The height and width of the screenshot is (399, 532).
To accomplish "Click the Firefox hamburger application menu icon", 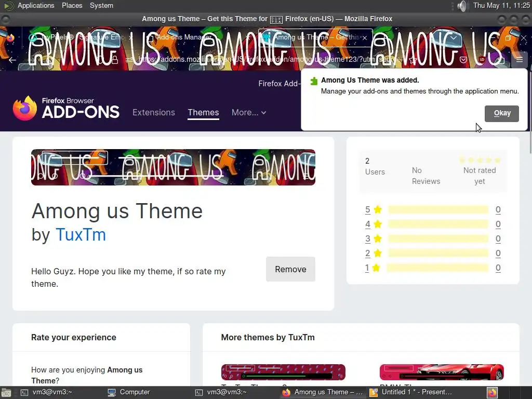I will [519, 60].
